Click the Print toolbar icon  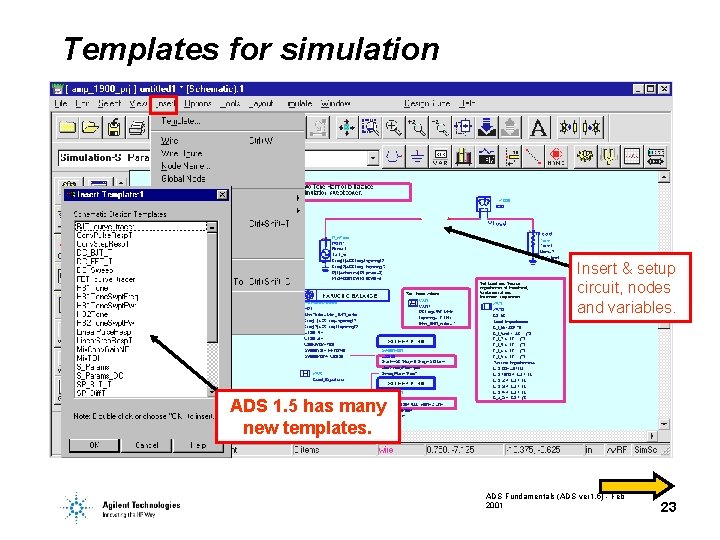[x=137, y=127]
